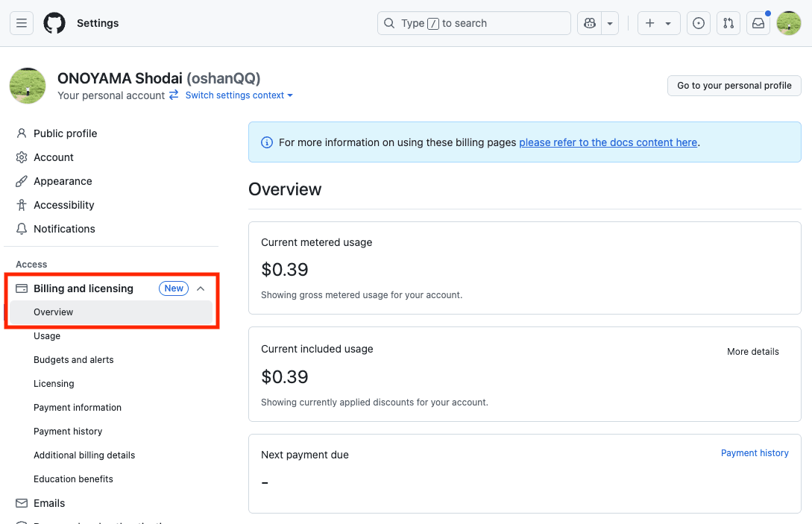This screenshot has height=524, width=812.
Task: Open the docs content here link
Action: [608, 142]
